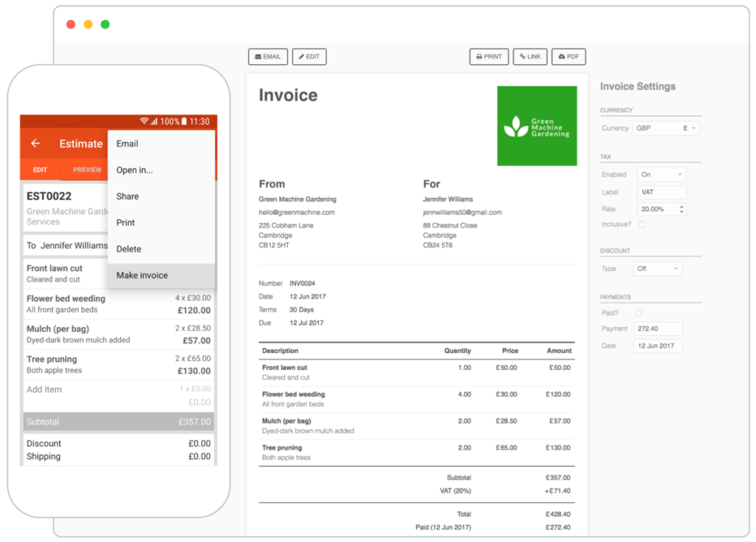This screenshot has height=542, width=756.
Task: Tap the Tree pruning item on phone
Action: click(119, 365)
